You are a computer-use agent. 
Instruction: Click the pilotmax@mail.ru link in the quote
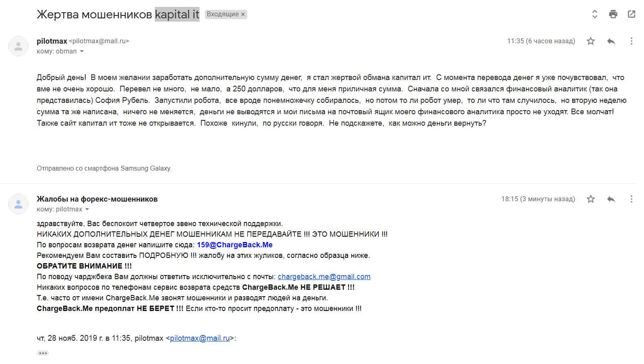pyautogui.click(x=200, y=338)
